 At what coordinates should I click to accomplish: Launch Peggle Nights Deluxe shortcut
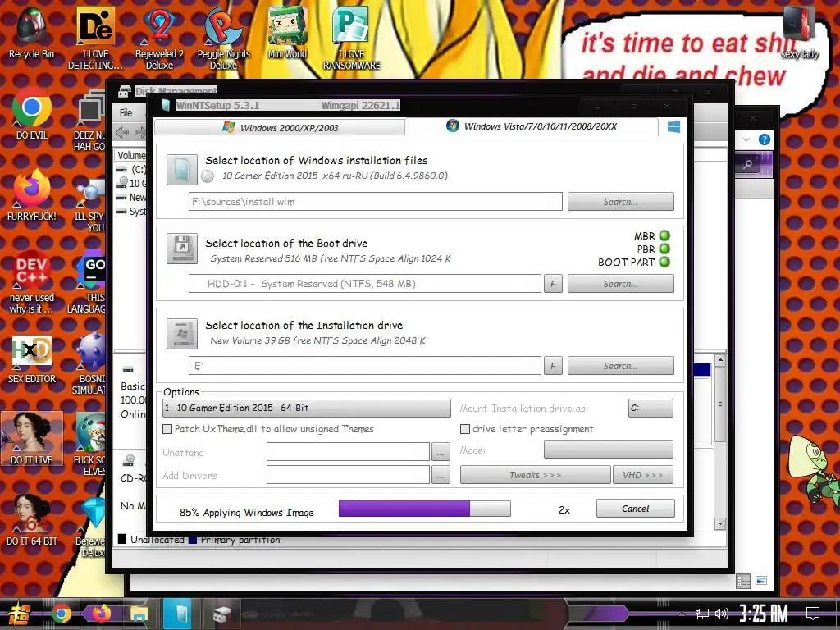(223, 39)
